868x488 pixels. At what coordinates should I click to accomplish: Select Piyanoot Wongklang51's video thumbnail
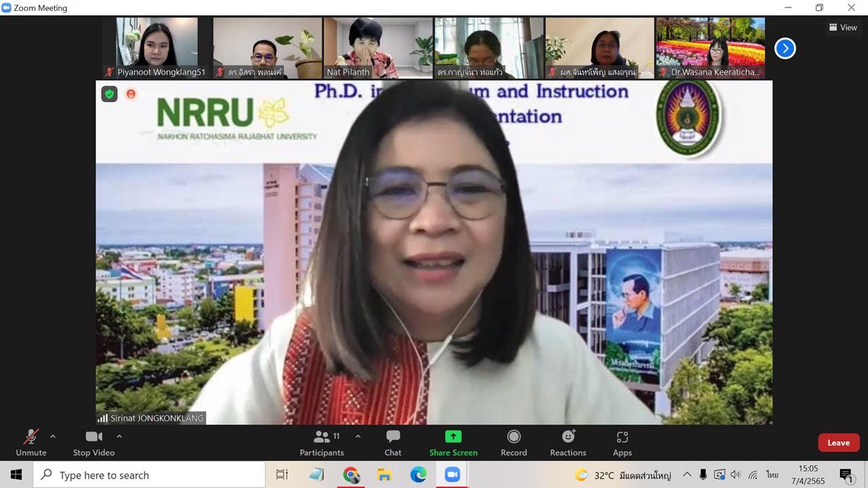(x=157, y=47)
